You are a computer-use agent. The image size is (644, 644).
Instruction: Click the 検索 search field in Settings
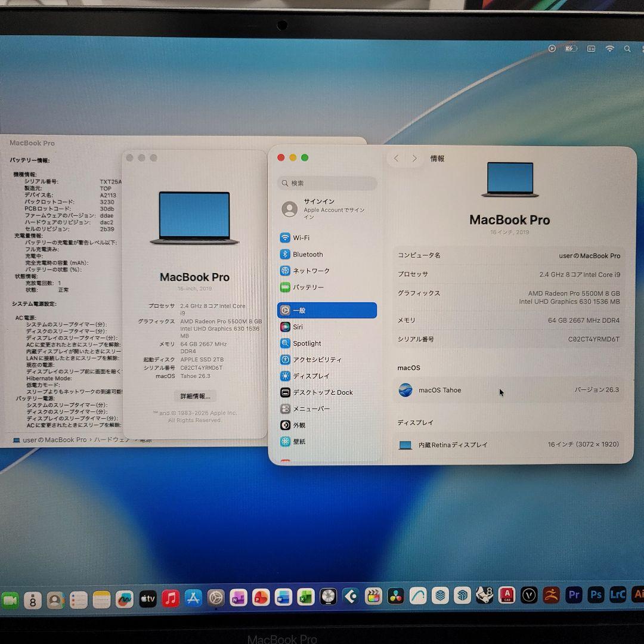[327, 183]
